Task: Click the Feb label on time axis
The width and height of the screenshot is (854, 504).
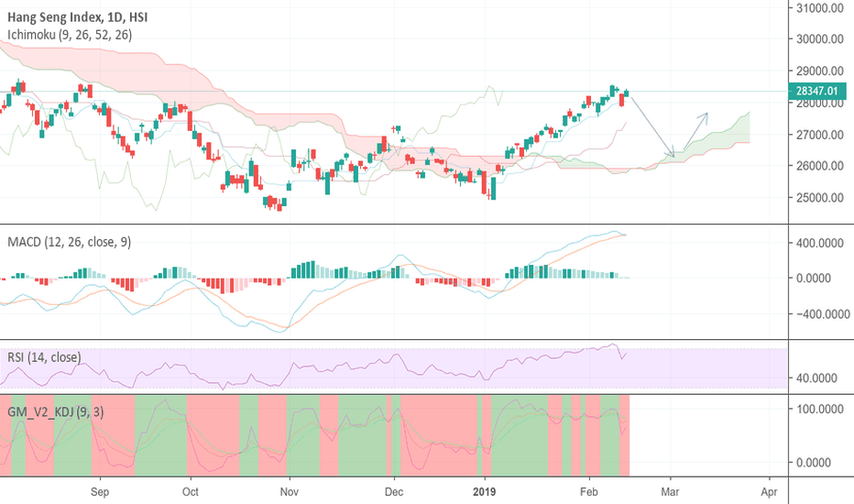Action: click(589, 492)
